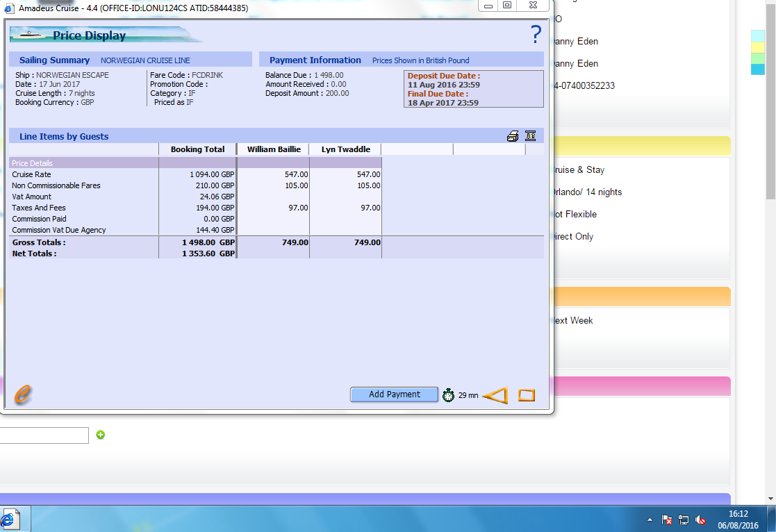Image resolution: width=776 pixels, height=532 pixels.
Task: Click the empty text field beside plus icon
Action: click(x=44, y=435)
